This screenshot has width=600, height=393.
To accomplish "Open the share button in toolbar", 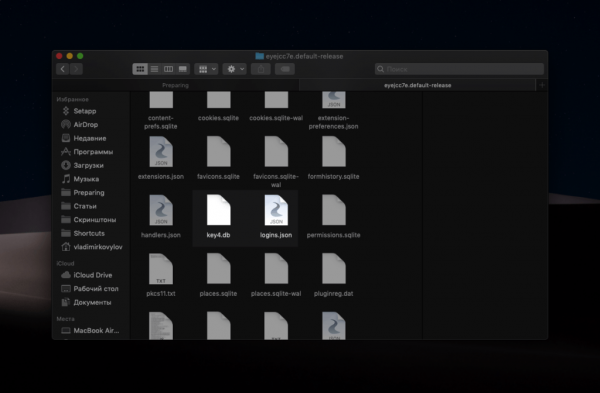I will coord(261,69).
